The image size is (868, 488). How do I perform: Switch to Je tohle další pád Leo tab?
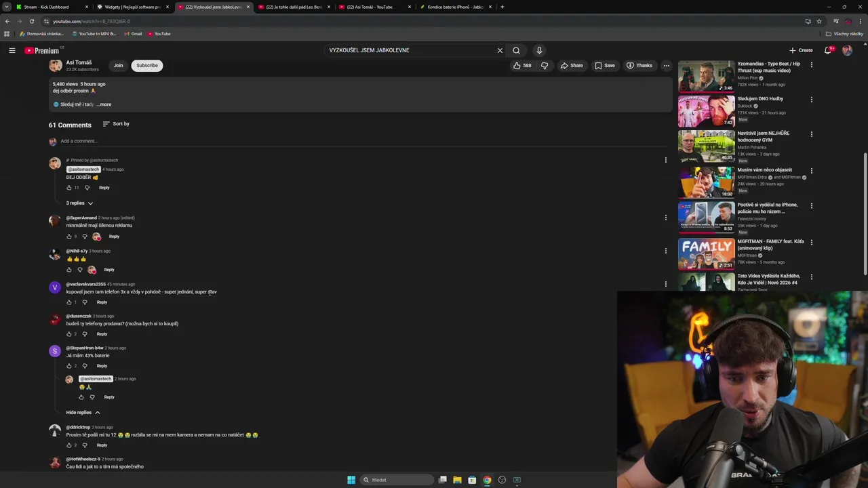point(294,7)
